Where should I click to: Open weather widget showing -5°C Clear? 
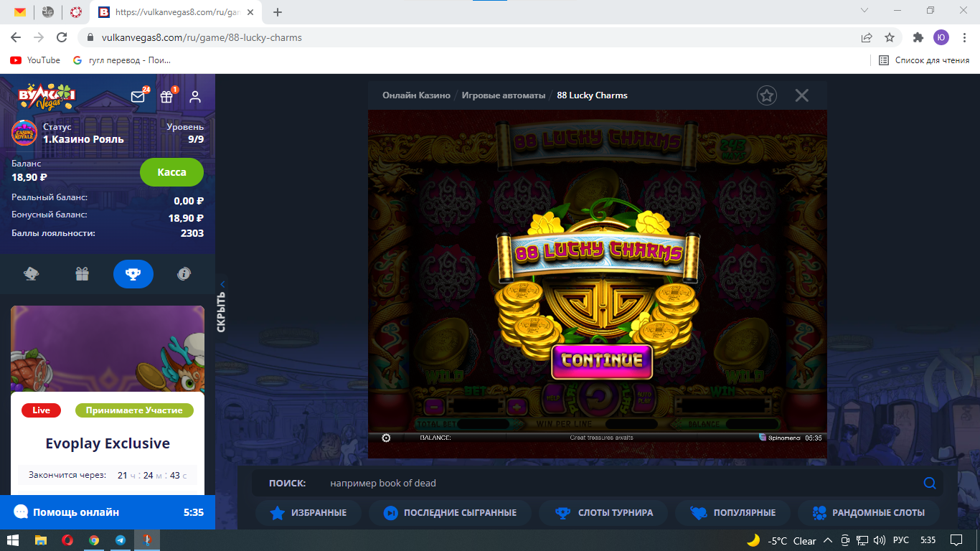[x=781, y=540]
